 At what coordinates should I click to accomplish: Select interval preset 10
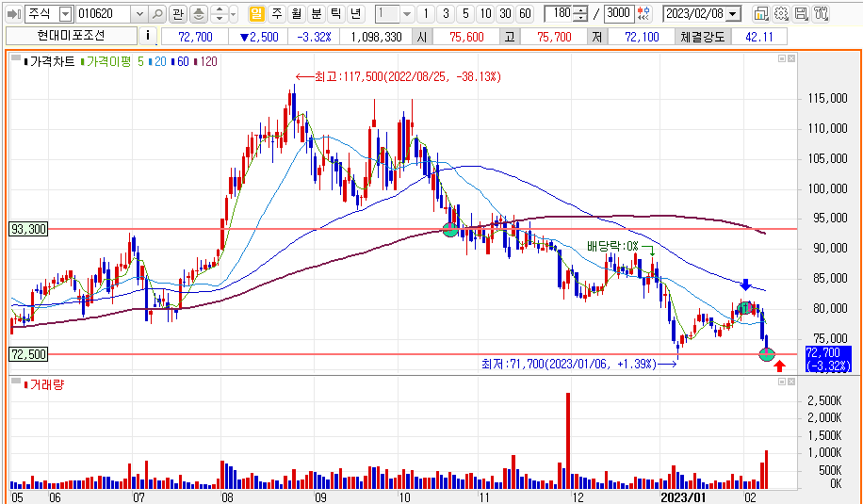tap(485, 14)
